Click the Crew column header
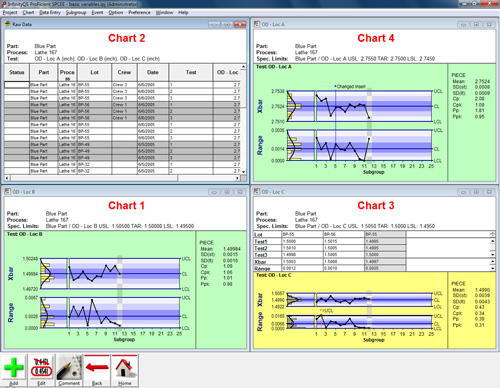Viewport: 500px width, 388px height. tap(124, 72)
